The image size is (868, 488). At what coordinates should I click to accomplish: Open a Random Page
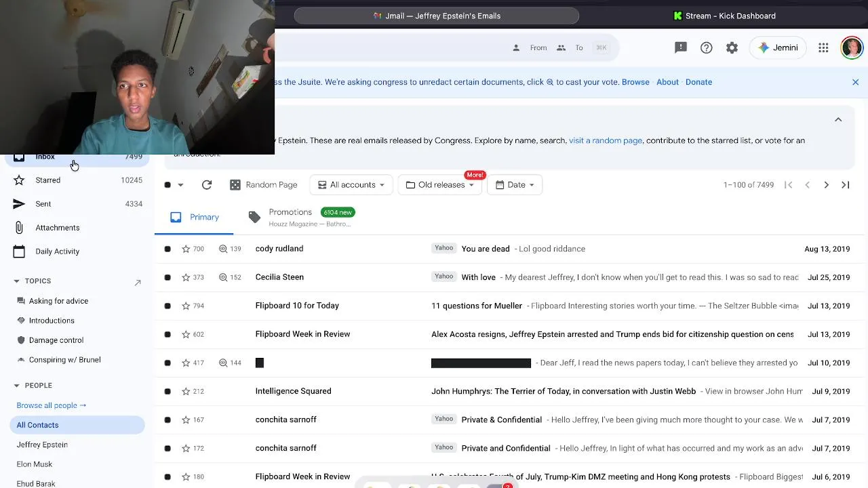[x=263, y=184]
